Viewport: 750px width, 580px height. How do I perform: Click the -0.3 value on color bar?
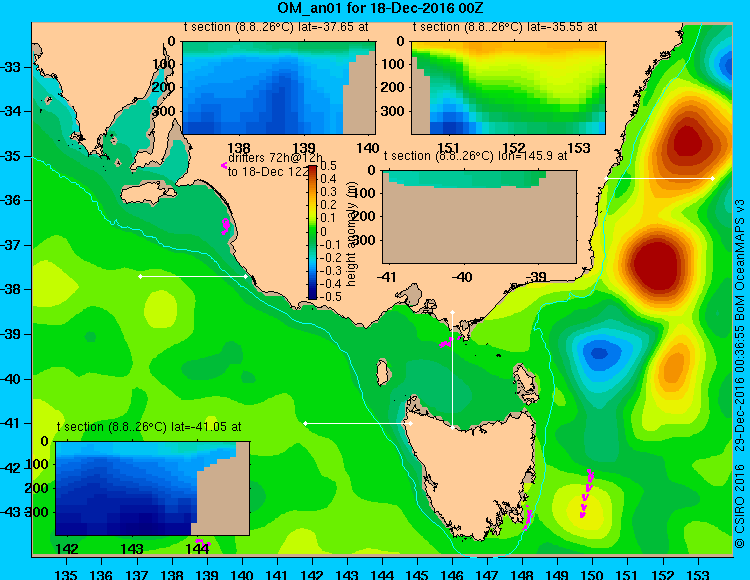point(330,271)
